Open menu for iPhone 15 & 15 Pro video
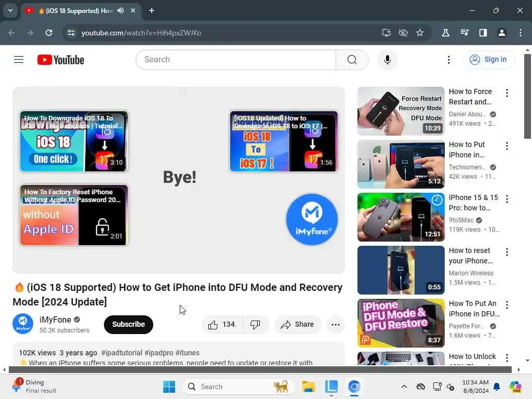The image size is (532, 399). (x=507, y=199)
